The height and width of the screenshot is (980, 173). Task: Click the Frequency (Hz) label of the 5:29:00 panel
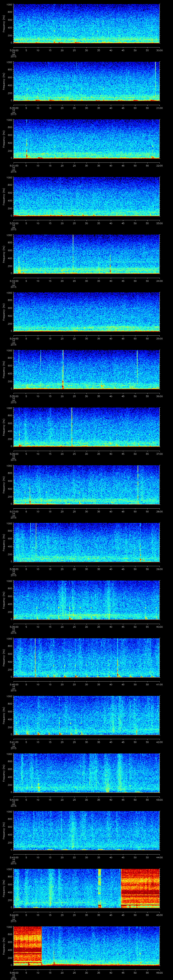[4, 24]
